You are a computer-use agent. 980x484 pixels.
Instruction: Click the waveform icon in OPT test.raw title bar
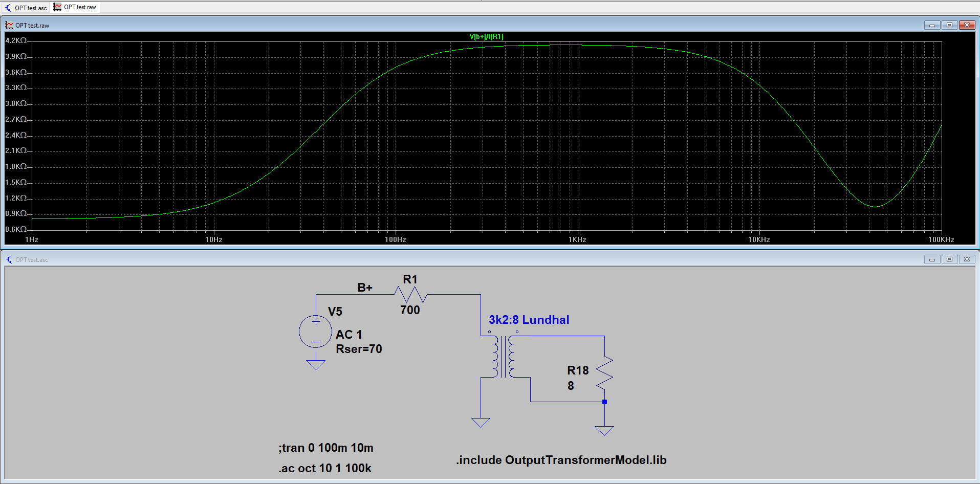9,25
